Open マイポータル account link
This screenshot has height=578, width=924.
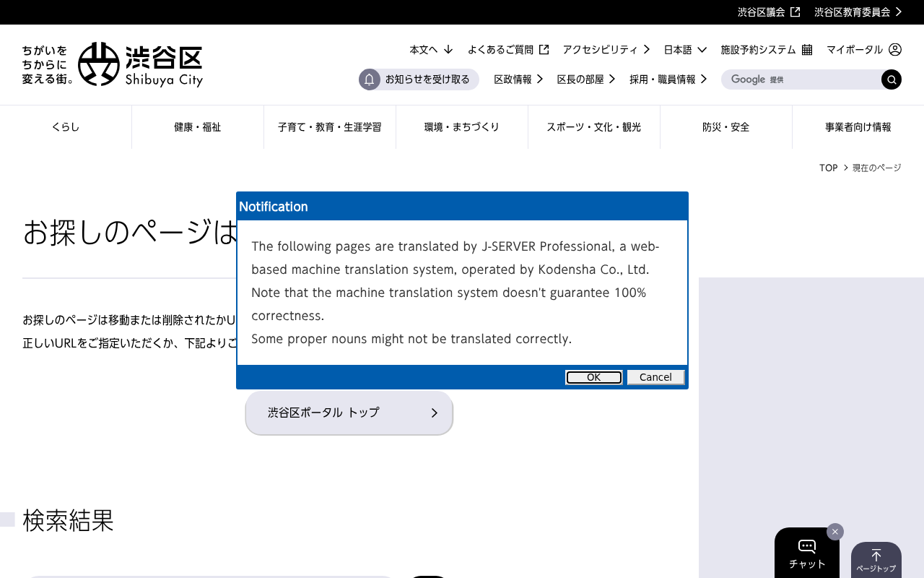click(x=864, y=49)
